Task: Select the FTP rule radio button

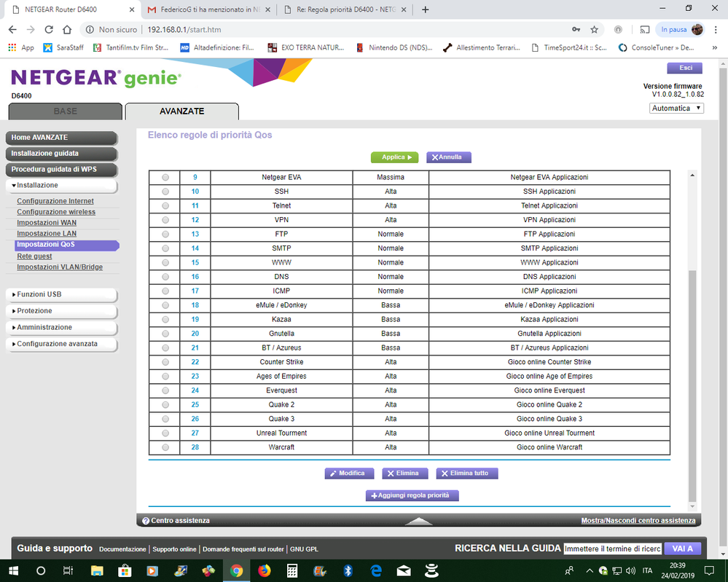Action: [x=165, y=235]
